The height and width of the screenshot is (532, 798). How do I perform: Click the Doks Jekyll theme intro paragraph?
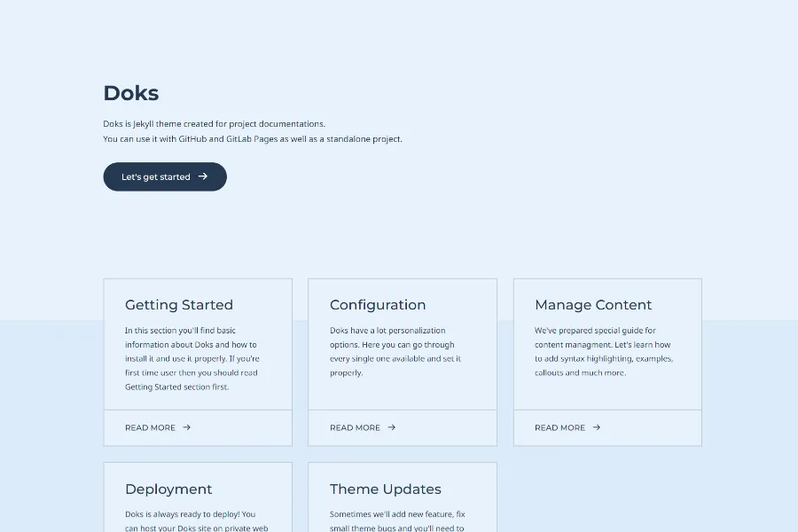pos(253,131)
